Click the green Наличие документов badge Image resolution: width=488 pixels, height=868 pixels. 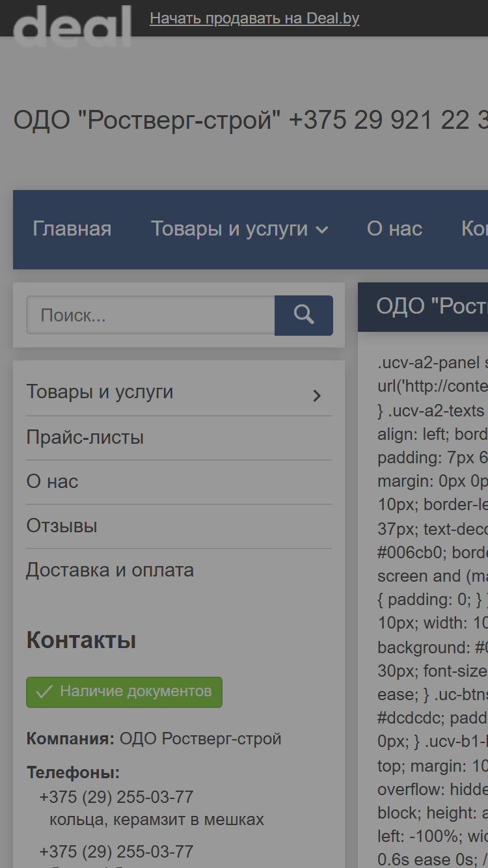[x=124, y=692]
